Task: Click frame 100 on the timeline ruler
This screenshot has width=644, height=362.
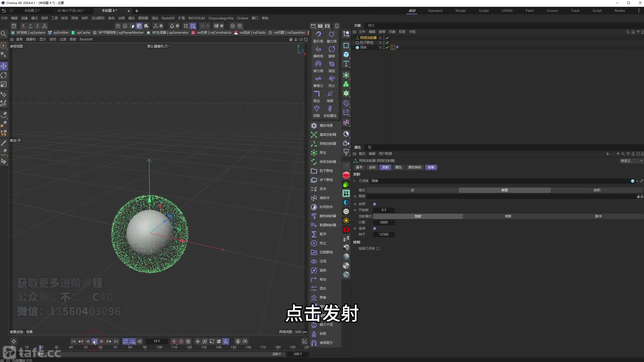Action: pyautogui.click(x=159, y=347)
